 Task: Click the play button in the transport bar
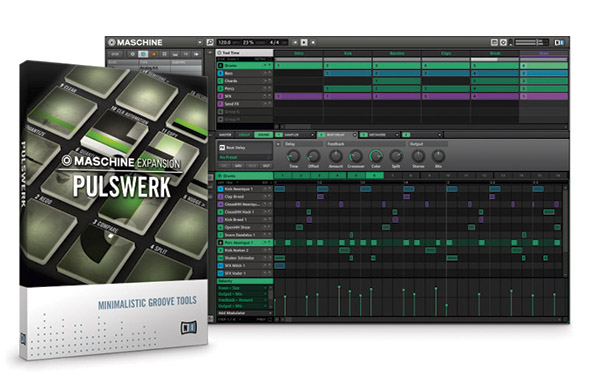(304, 43)
